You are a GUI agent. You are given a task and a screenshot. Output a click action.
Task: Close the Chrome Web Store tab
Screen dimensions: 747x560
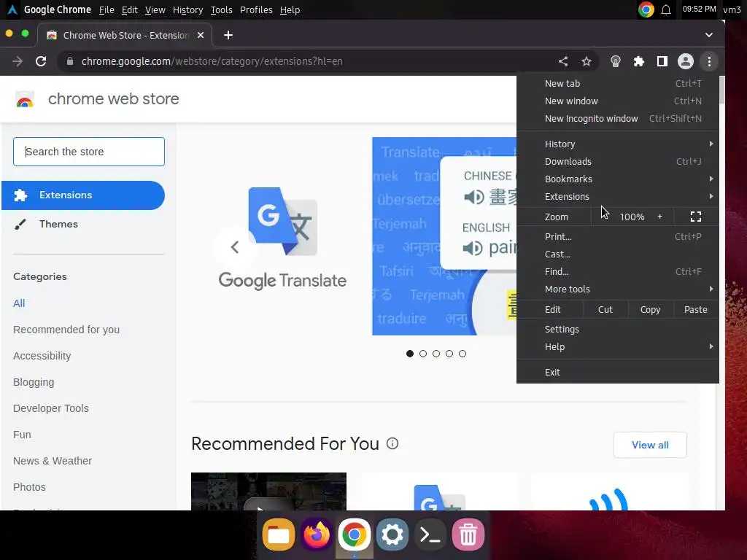pyautogui.click(x=201, y=35)
